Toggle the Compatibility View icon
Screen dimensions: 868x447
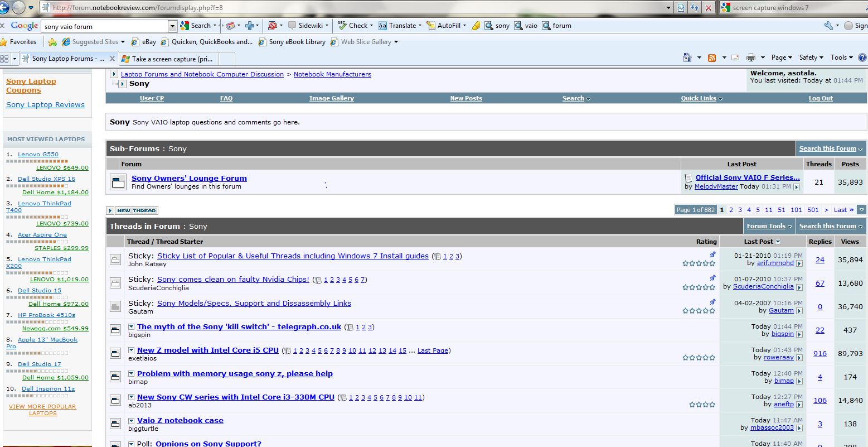(681, 8)
